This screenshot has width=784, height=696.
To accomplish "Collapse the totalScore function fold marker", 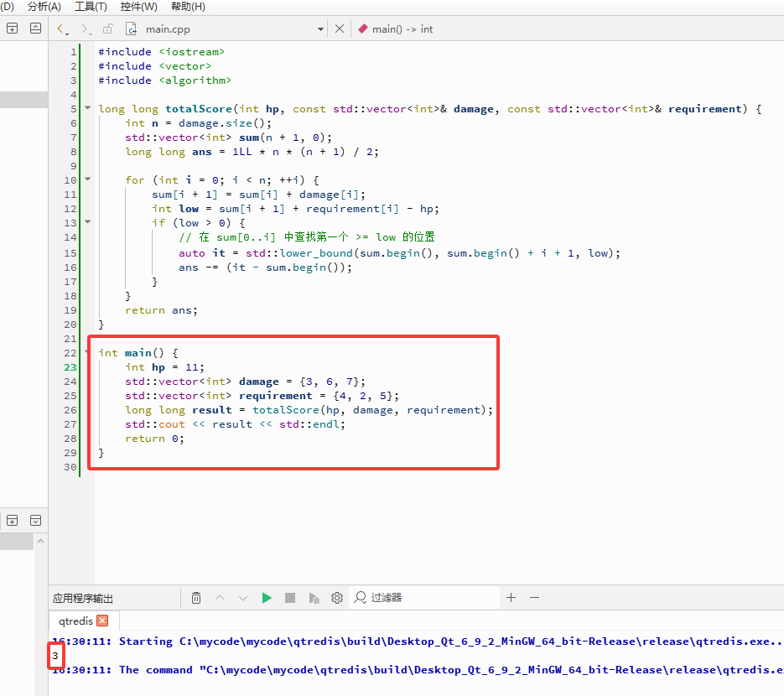I will tap(87, 108).
